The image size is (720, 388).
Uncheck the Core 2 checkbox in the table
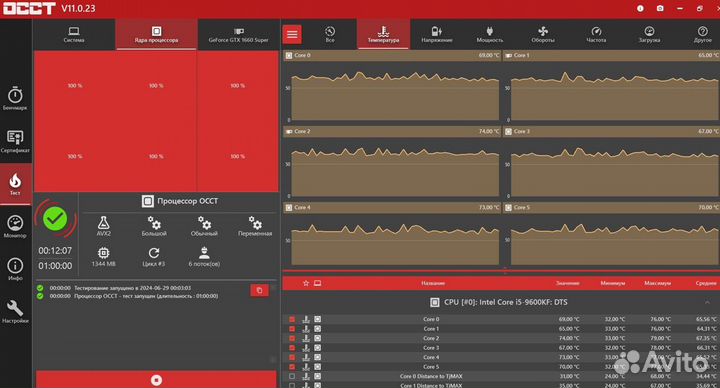(292, 338)
